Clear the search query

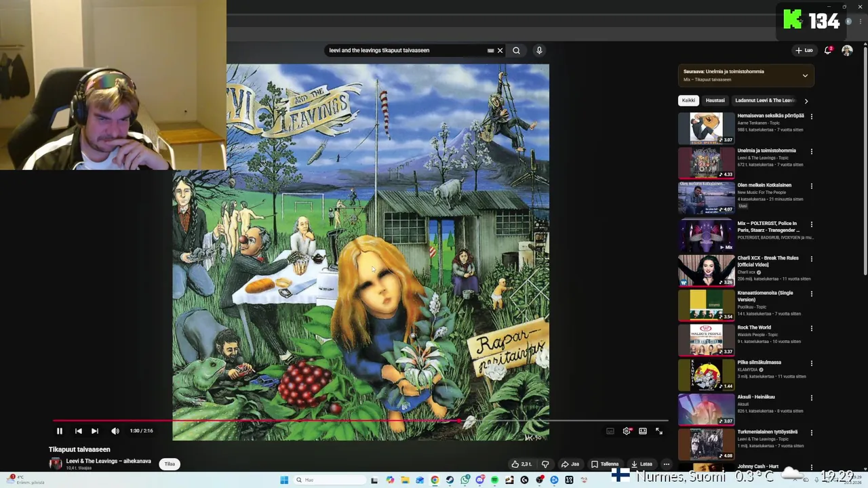pyautogui.click(x=500, y=50)
